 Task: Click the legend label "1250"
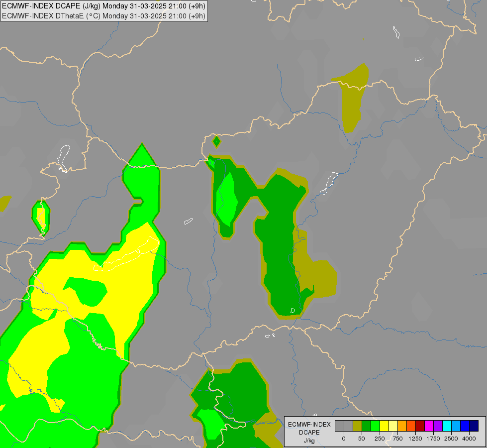pyautogui.click(x=415, y=439)
